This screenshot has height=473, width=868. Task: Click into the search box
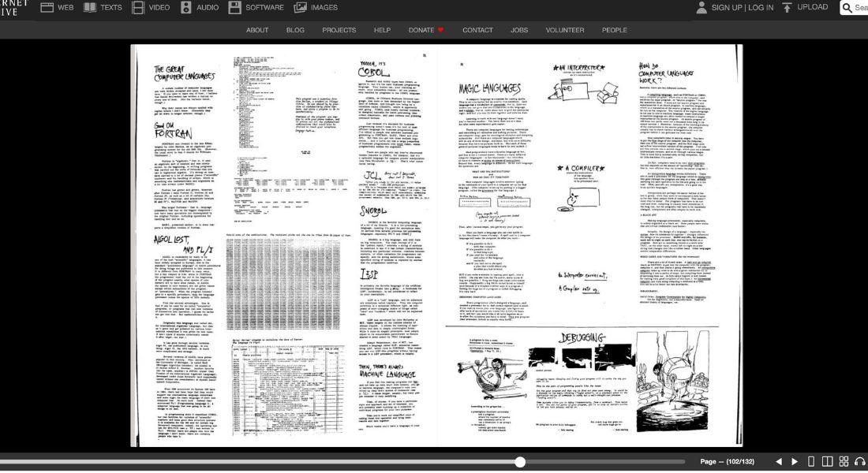pyautogui.click(x=859, y=8)
